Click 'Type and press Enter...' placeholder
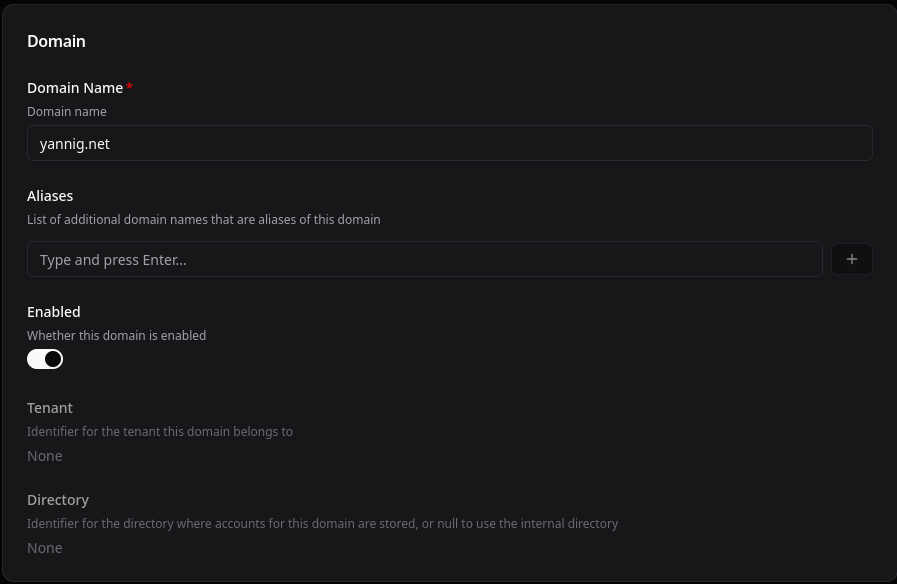Image resolution: width=897 pixels, height=584 pixels. pos(113,260)
